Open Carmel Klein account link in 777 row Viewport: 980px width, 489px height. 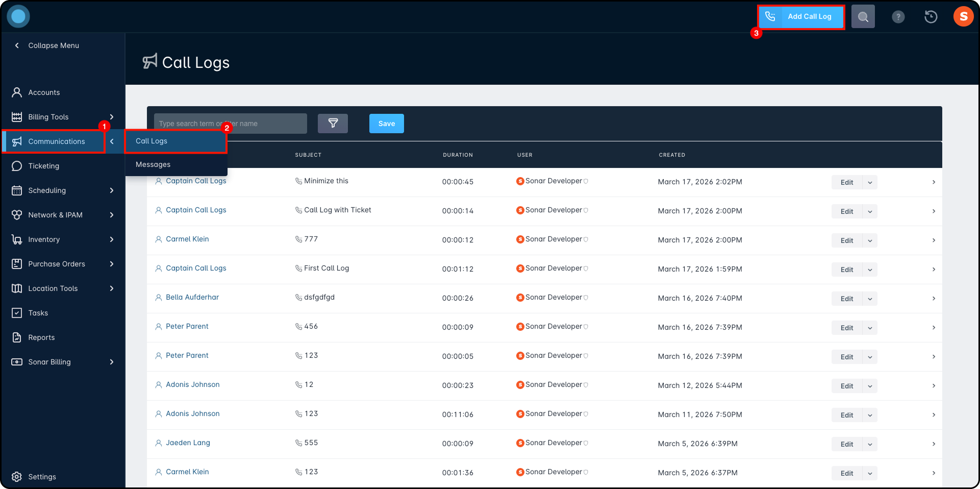(187, 239)
